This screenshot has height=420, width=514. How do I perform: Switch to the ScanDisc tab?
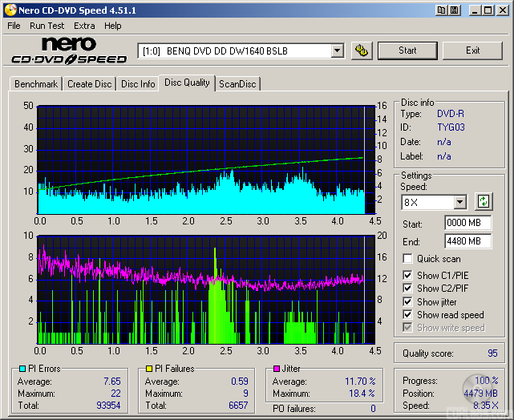tap(238, 83)
